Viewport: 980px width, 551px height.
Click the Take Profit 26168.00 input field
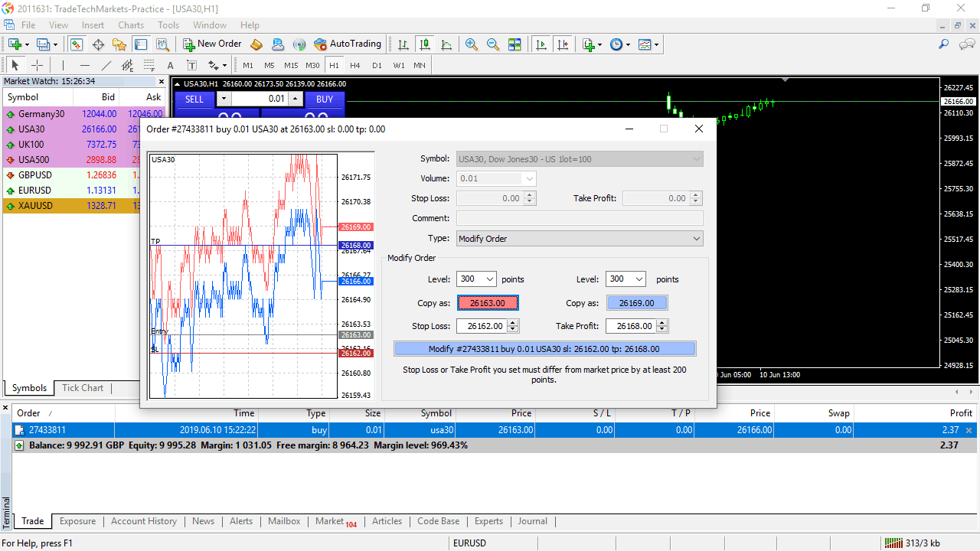(x=631, y=326)
